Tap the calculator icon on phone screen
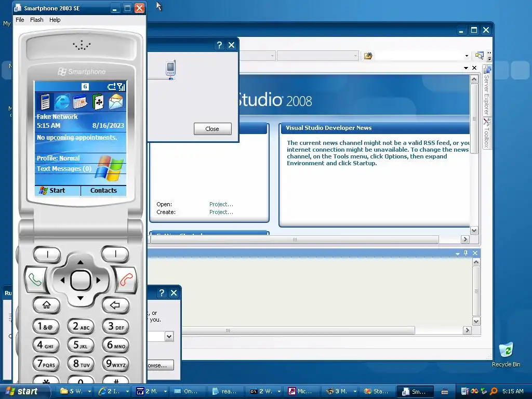532x399 pixels. coord(45,101)
